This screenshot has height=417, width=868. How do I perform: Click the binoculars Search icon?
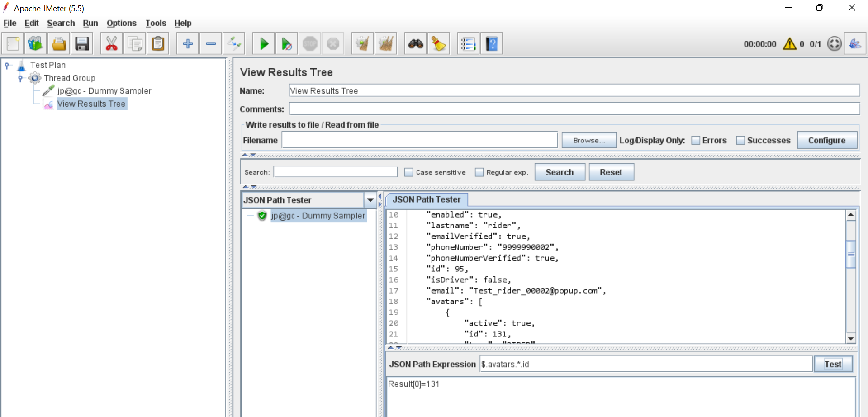[416, 44]
